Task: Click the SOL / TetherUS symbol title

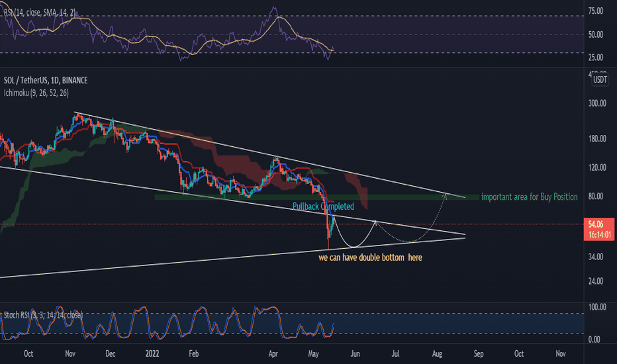Action: pos(46,80)
